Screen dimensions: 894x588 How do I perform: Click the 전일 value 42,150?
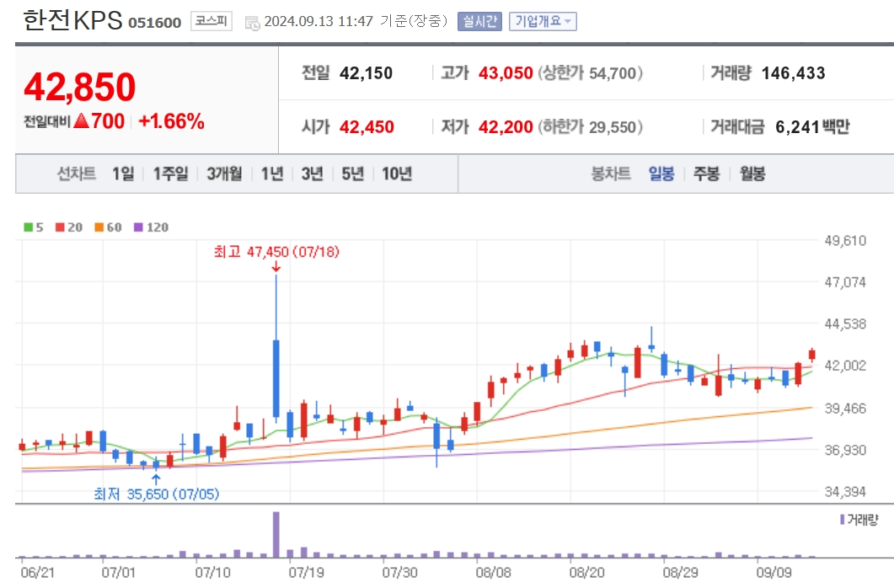(366, 73)
